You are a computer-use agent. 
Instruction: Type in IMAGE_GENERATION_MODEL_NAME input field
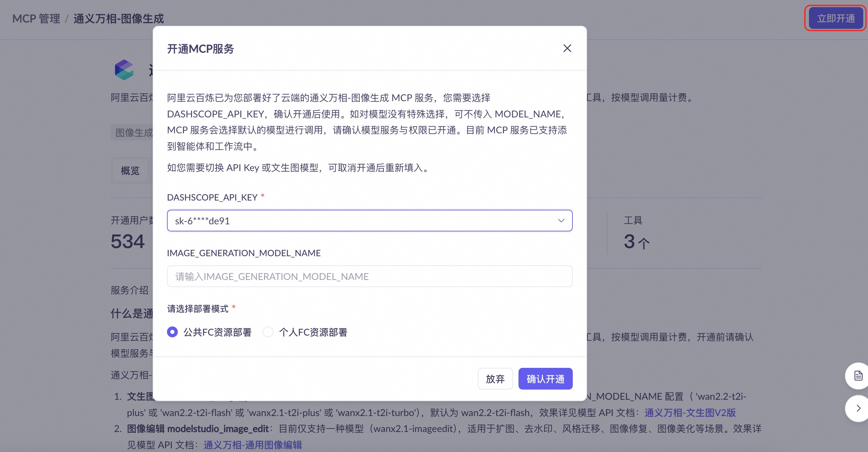(369, 276)
